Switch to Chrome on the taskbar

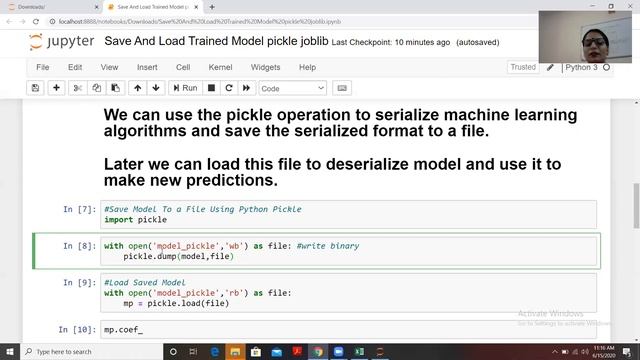pyautogui.click(x=318, y=351)
